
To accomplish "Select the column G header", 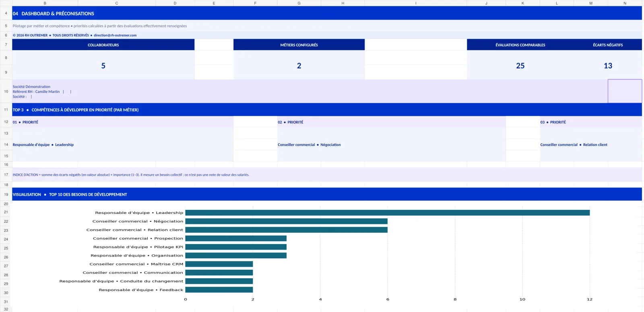I will coord(299,3).
